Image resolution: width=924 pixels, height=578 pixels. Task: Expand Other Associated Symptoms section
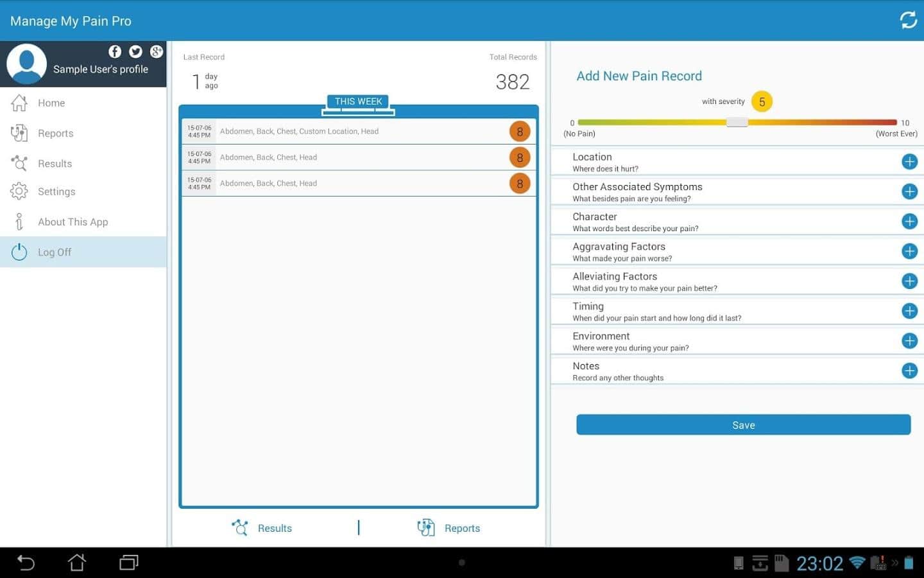pyautogui.click(x=909, y=191)
